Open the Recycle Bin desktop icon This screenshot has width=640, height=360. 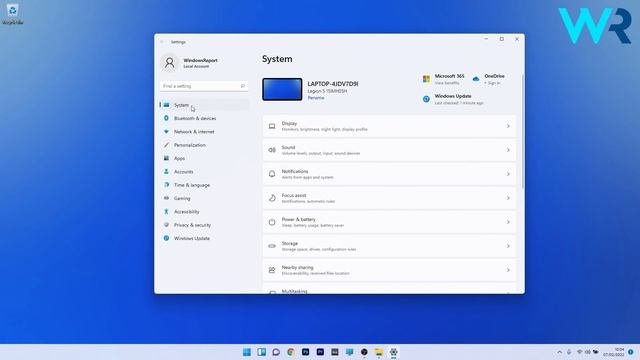click(12, 13)
